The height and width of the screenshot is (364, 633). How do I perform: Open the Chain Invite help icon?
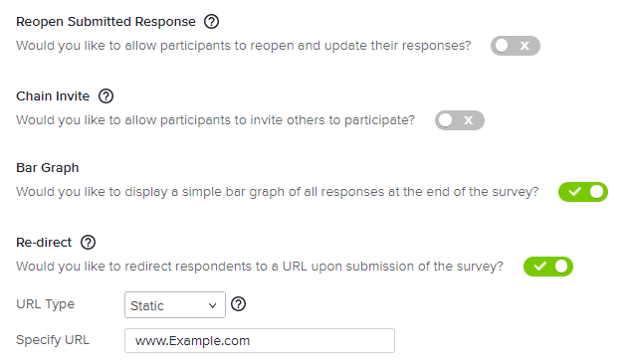point(105,96)
